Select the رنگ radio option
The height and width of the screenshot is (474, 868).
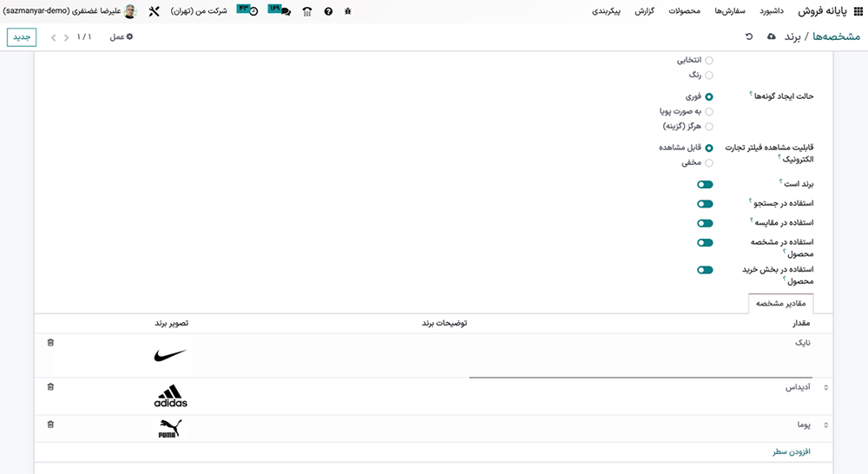pyautogui.click(x=709, y=76)
